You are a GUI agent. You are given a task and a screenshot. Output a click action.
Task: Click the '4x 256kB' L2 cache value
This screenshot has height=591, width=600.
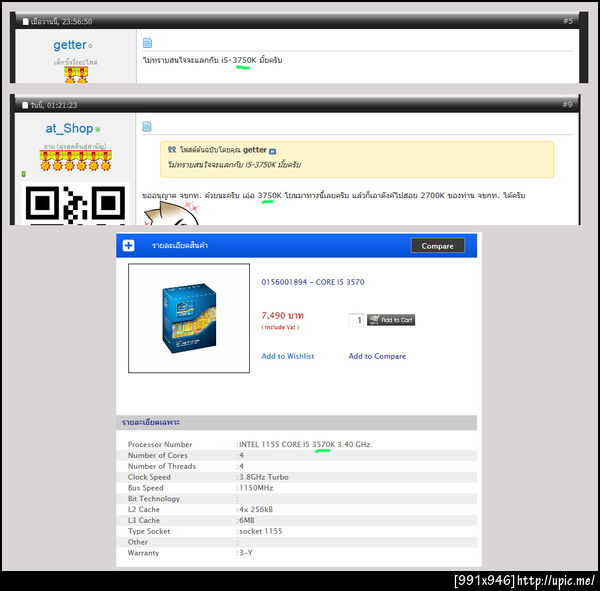coord(256,509)
